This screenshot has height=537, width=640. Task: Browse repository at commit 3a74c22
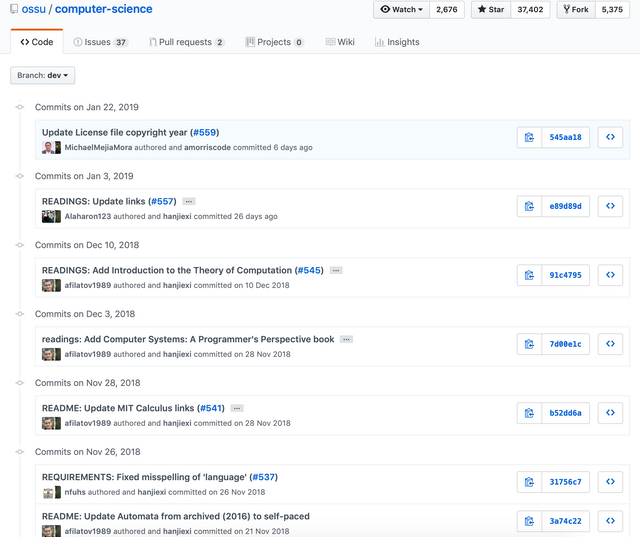610,521
